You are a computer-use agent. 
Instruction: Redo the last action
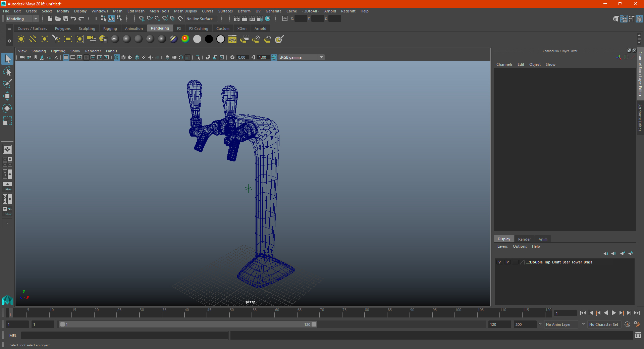click(81, 19)
